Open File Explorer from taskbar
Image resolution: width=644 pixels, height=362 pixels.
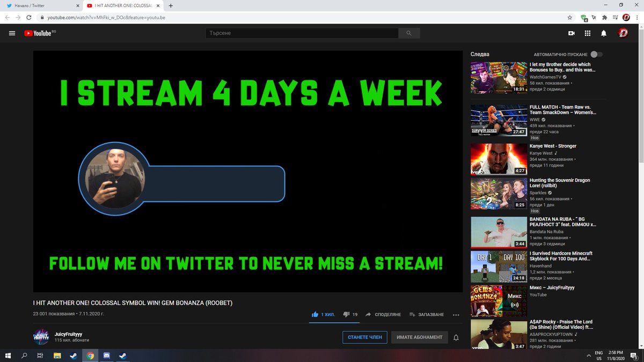click(x=57, y=355)
